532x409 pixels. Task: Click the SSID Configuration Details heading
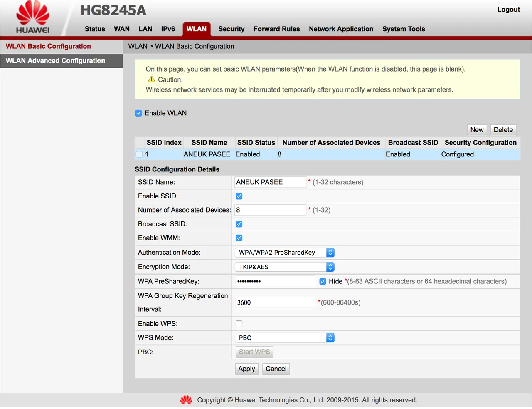pyautogui.click(x=177, y=169)
